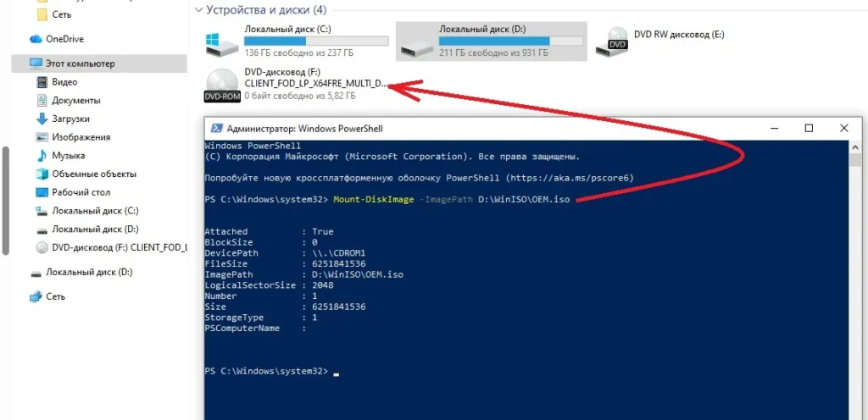Open Объемные объекты folder
Image resolution: width=868 pixels, height=420 pixels.
tap(94, 174)
